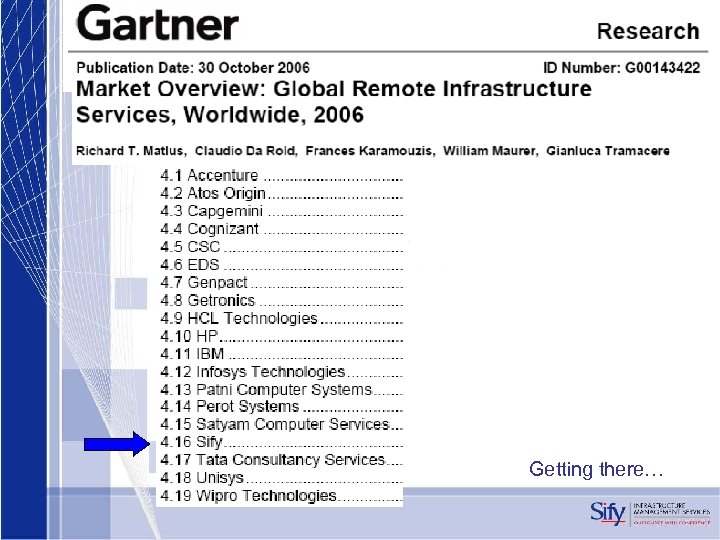Click 'Publication Date: 30 October 2006' text
Viewport: 720px width, 540px height.
(x=193, y=68)
